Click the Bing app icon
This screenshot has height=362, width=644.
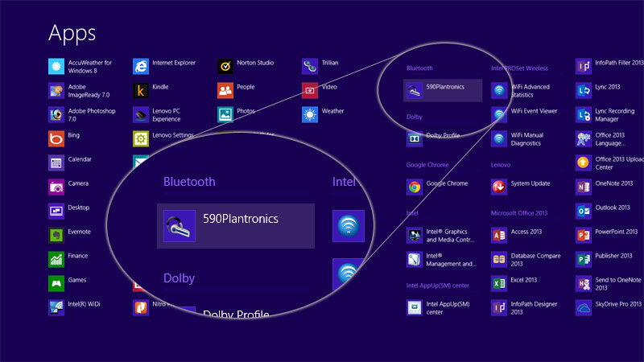tap(56, 138)
